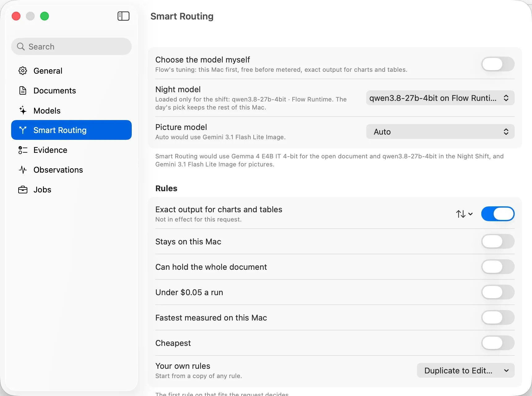532x396 pixels.
Task: Select Models in the sidebar
Action: (x=71, y=110)
